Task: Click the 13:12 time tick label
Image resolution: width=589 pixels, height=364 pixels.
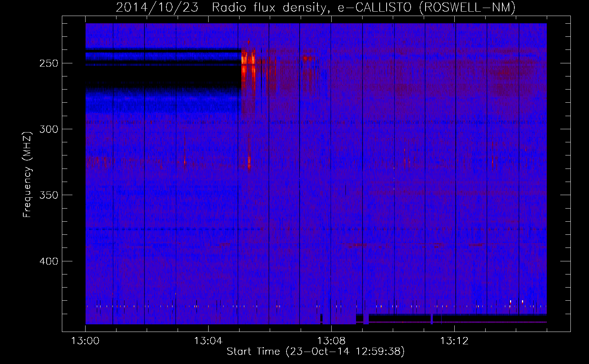Action: (x=454, y=341)
